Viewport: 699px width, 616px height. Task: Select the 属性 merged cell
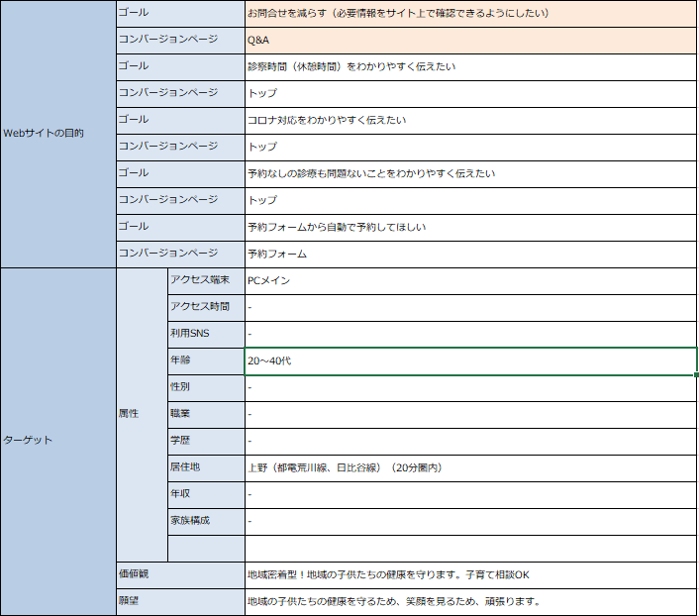point(142,413)
